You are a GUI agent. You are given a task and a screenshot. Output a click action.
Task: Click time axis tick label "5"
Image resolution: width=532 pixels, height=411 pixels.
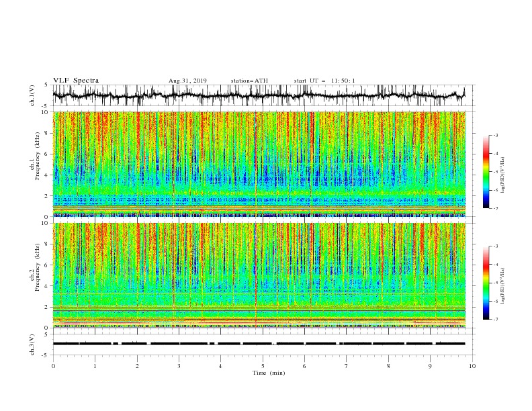point(263,366)
